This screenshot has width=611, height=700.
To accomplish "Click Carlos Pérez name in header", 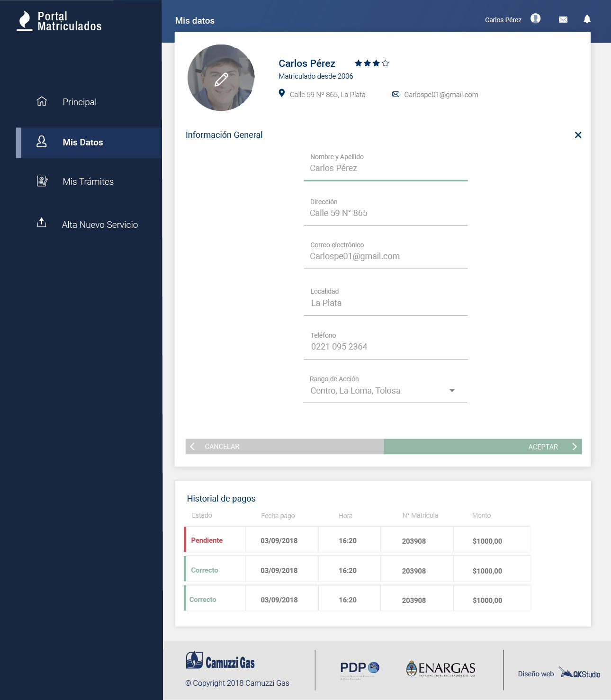I will 503,20.
